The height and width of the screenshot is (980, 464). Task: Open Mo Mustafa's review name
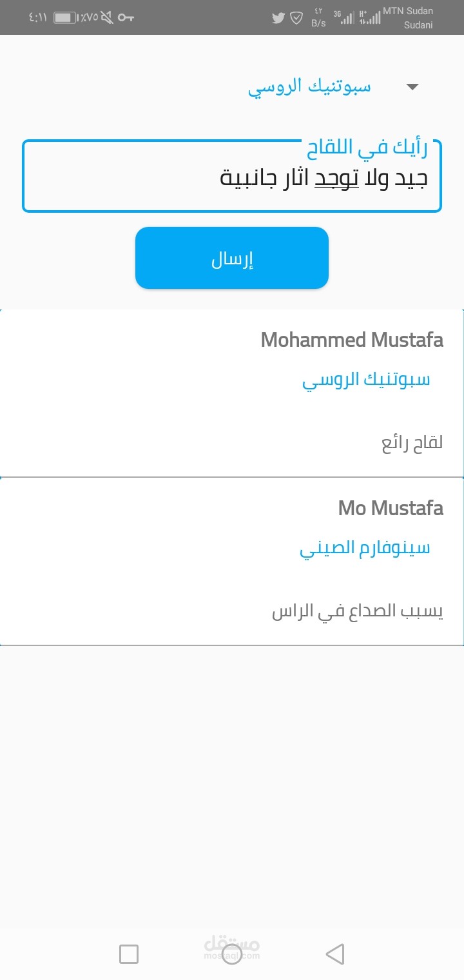(391, 508)
